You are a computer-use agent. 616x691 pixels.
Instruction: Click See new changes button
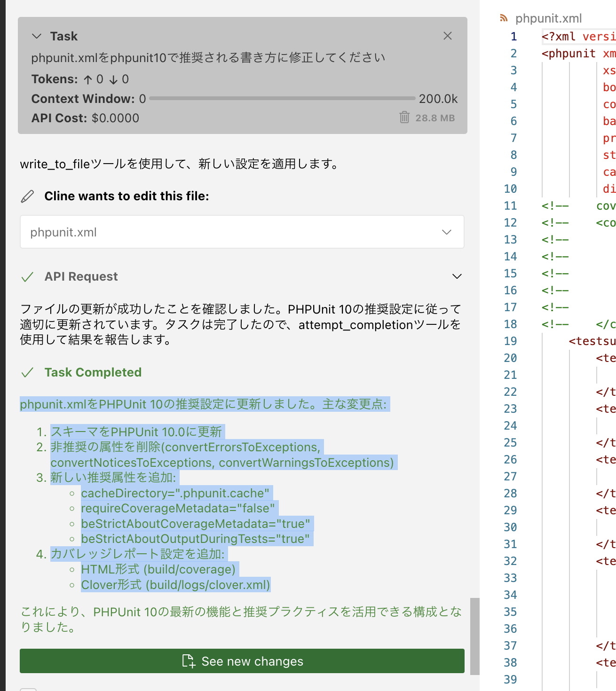pos(242,661)
